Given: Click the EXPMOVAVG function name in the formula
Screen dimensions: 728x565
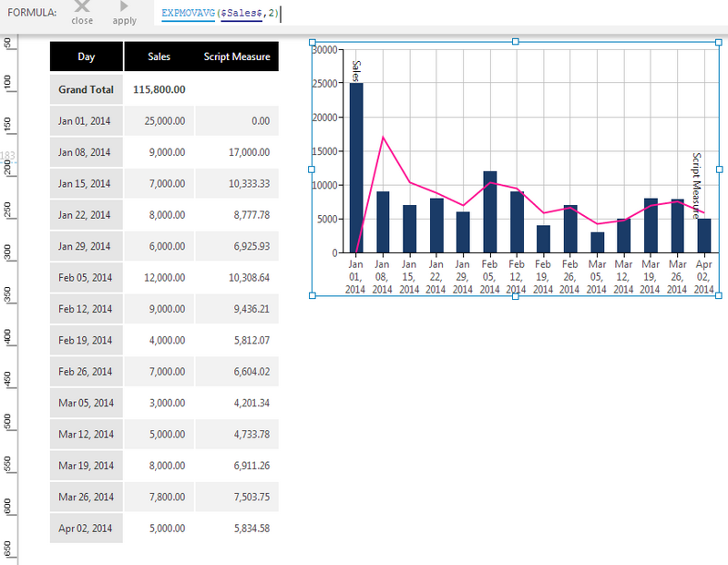Looking at the screenshot, I should tap(188, 13).
